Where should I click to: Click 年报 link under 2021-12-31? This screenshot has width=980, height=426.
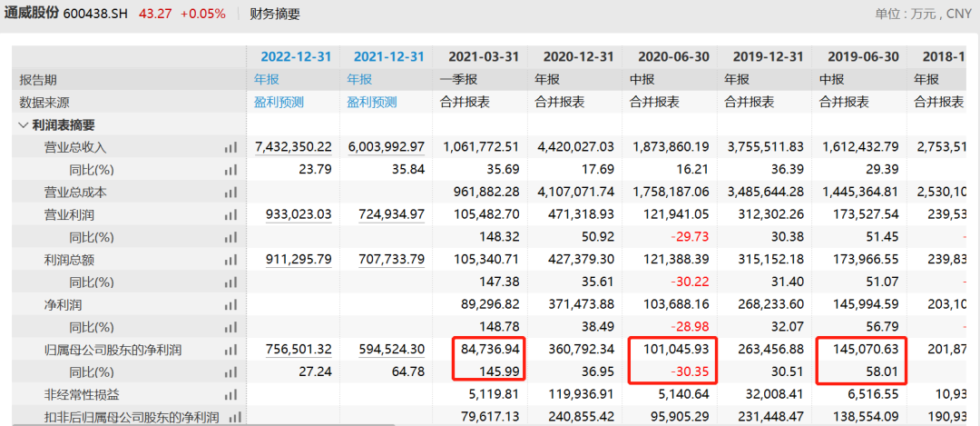359,80
